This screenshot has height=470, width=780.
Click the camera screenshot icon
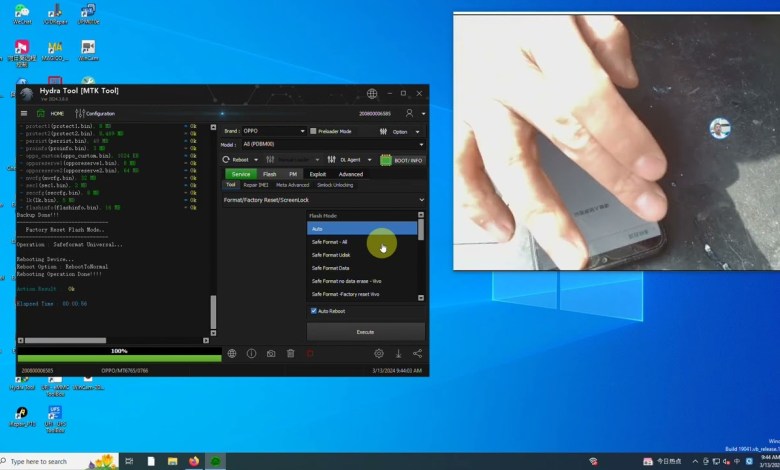tap(271, 354)
